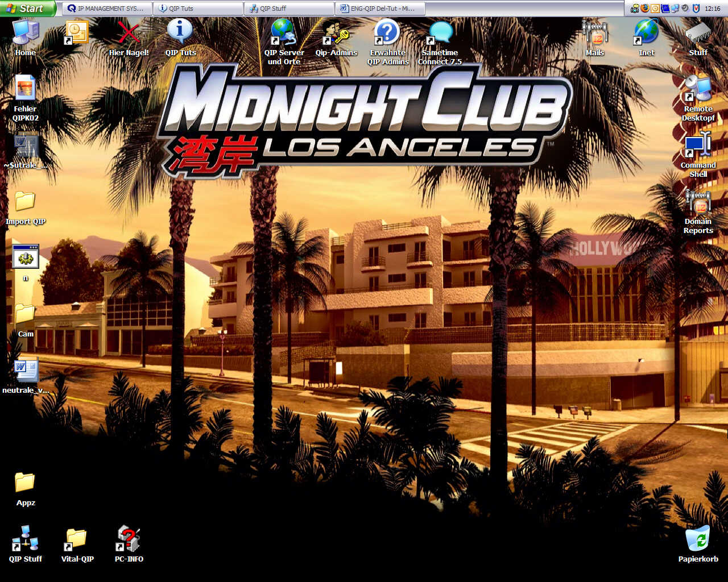This screenshot has height=582, width=728.
Task: Click the 12:16 taskbar clock
Action: (x=713, y=9)
